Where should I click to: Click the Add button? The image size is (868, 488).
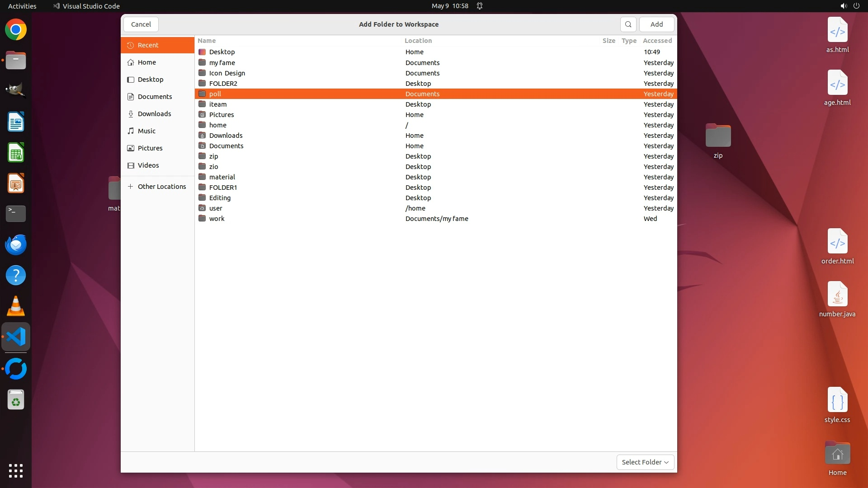point(656,24)
